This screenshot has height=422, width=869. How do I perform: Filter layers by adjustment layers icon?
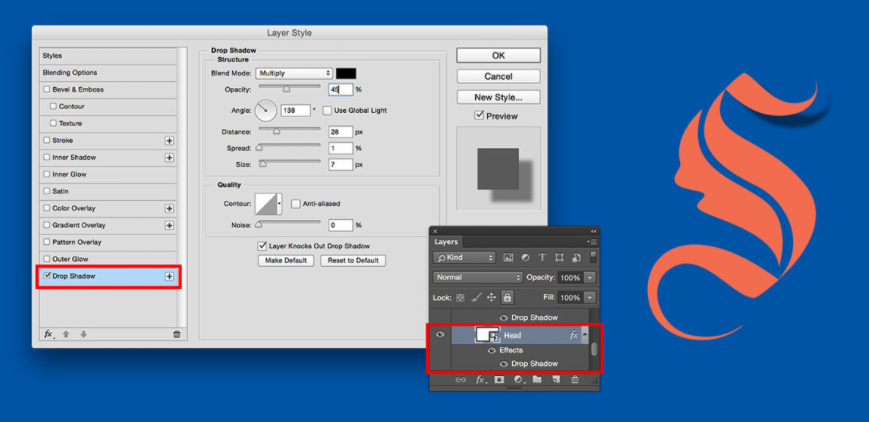click(x=525, y=258)
